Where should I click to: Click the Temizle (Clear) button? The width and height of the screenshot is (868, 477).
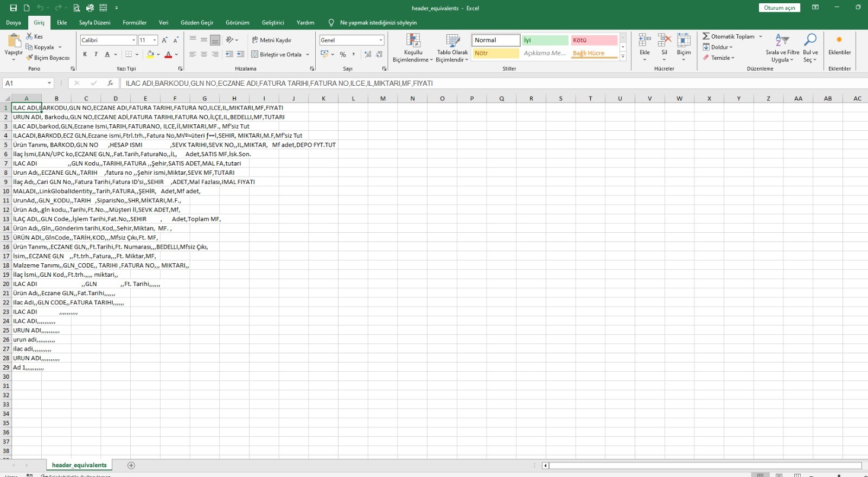click(719, 58)
